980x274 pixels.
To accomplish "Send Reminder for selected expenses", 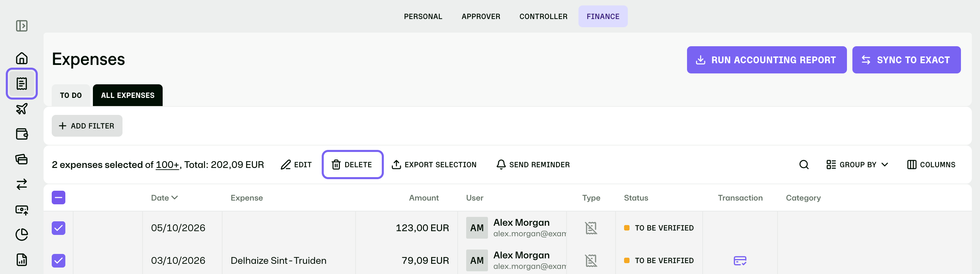I will [x=533, y=165].
